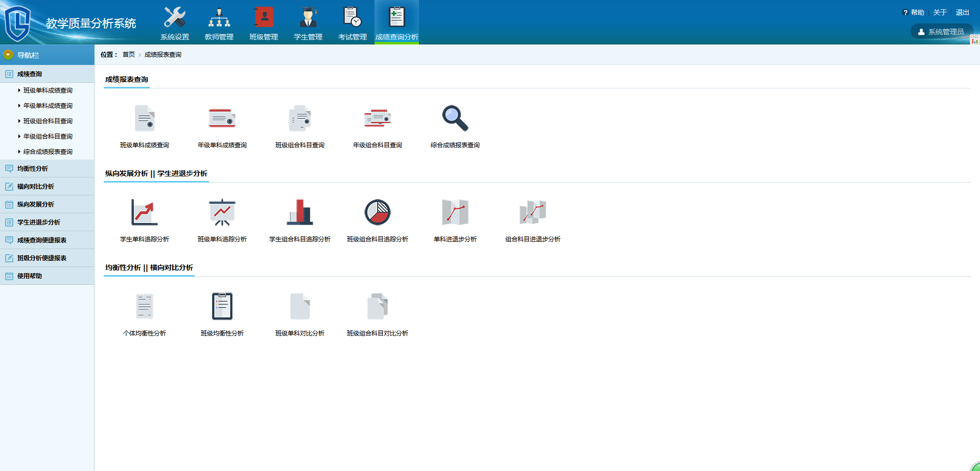Open 学生组合科目追踪分析 bar chart icon
The image size is (980, 471).
point(300,212)
